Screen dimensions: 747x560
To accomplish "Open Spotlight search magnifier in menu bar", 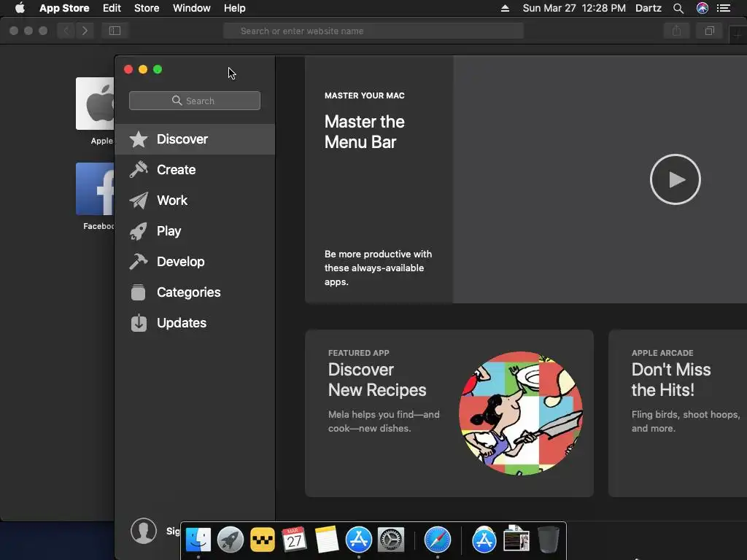I will (678, 8).
